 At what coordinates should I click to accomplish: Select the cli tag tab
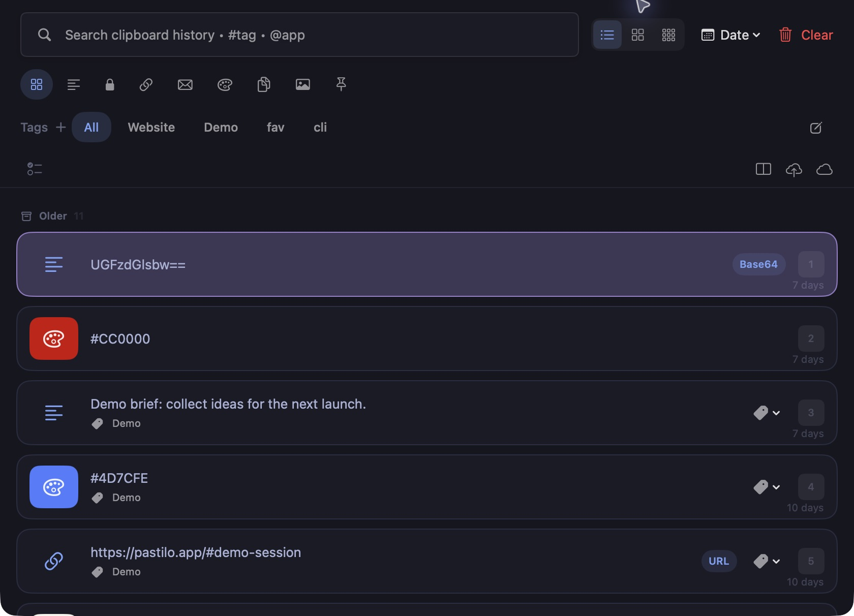coord(320,127)
